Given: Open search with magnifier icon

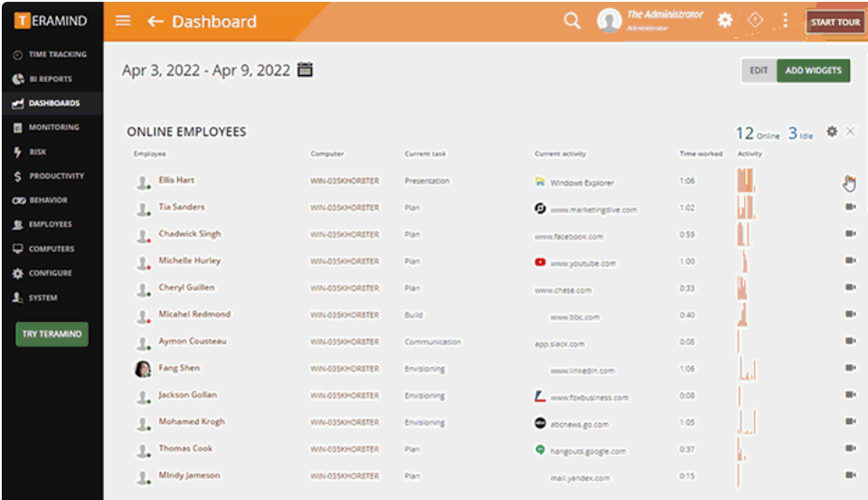Looking at the screenshot, I should [571, 21].
